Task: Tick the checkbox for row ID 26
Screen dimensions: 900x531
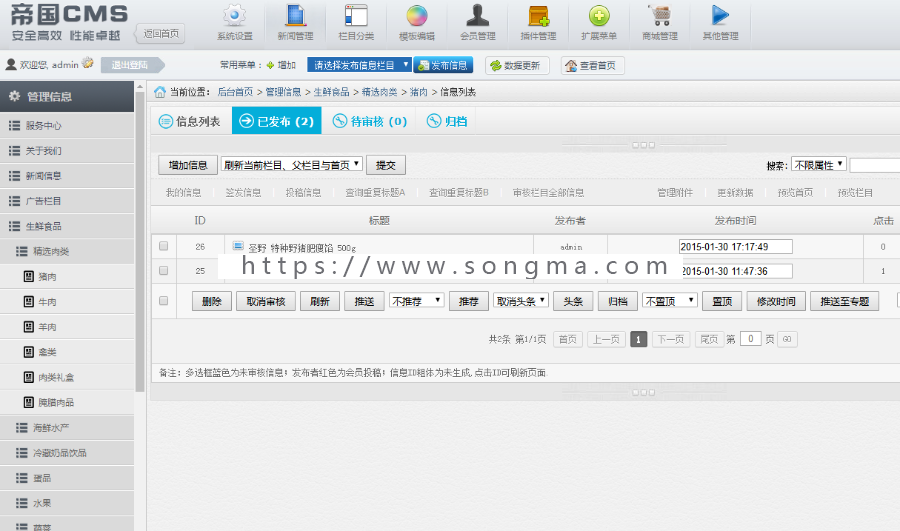Action: click(164, 246)
